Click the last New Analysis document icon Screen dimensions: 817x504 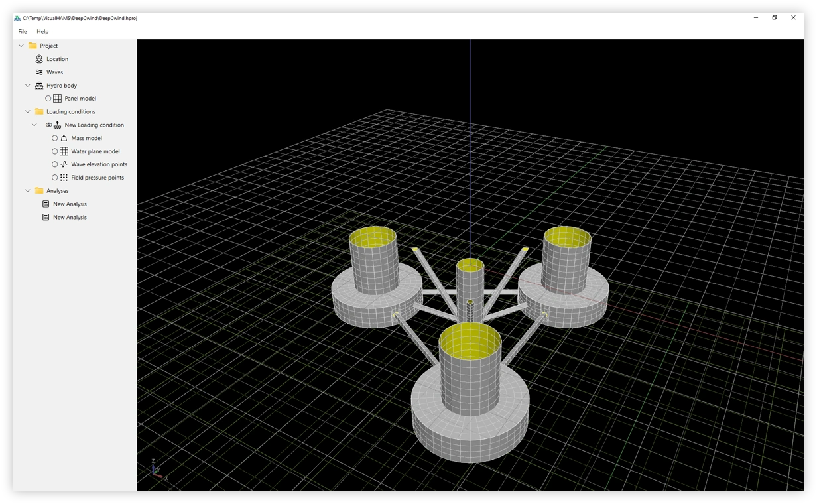(46, 218)
